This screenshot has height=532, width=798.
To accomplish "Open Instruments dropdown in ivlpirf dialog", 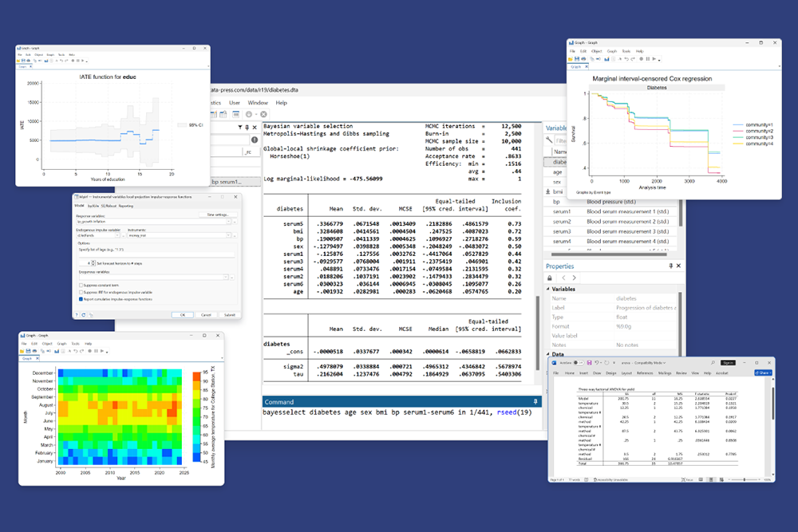I will click(228, 235).
